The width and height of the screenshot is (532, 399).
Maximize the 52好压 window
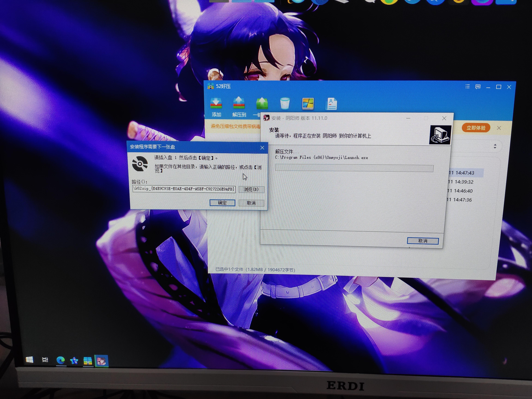[499, 87]
